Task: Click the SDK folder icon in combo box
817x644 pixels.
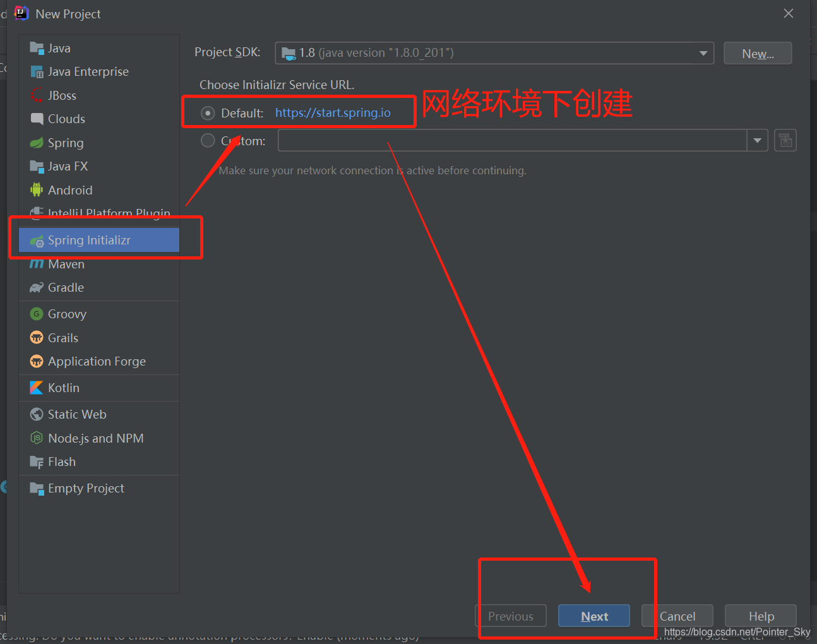Action: 289,53
